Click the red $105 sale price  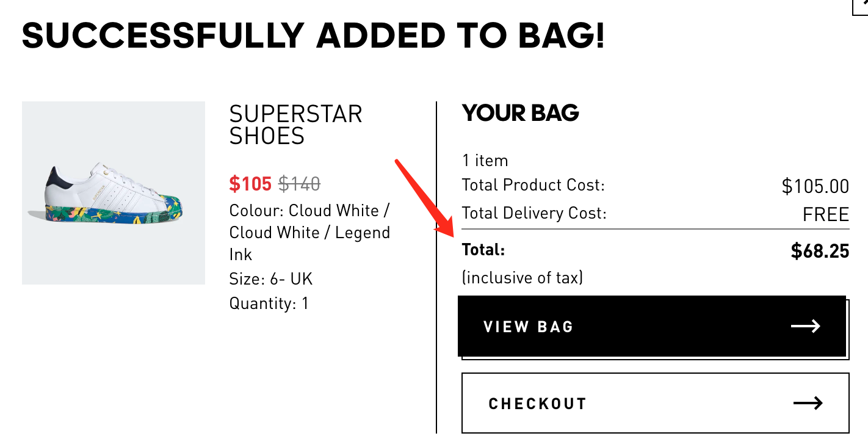250,183
